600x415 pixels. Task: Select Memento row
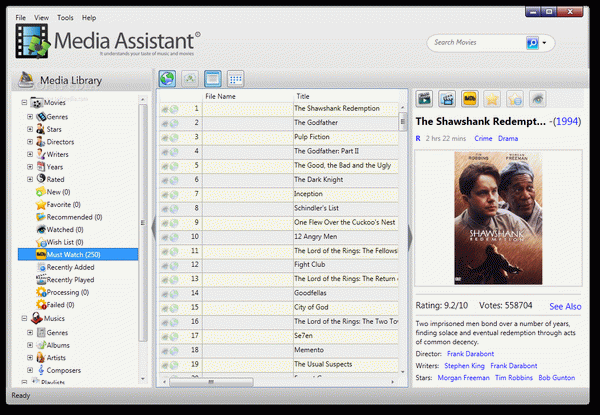coord(279,350)
